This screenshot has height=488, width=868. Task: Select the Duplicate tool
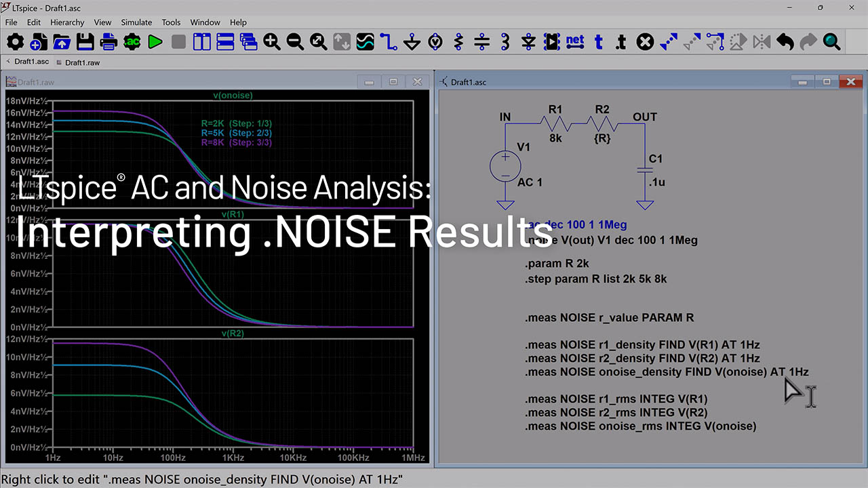coord(669,42)
